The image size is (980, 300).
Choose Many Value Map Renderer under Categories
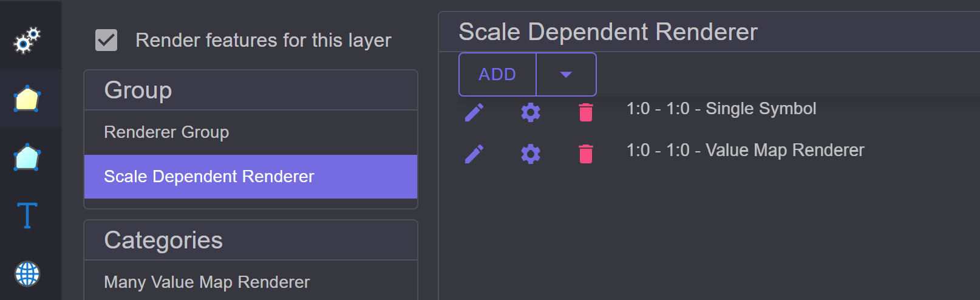[251, 282]
